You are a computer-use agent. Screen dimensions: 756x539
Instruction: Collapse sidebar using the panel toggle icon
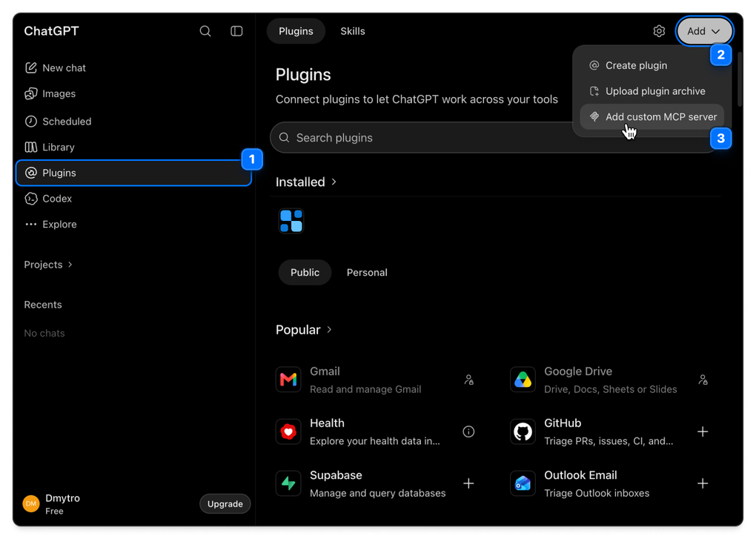tap(236, 31)
